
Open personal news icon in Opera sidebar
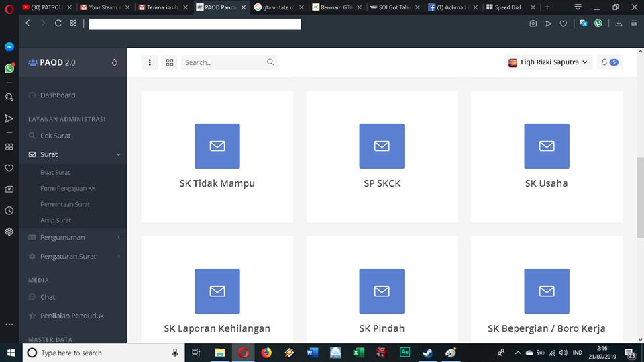pyautogui.click(x=9, y=189)
